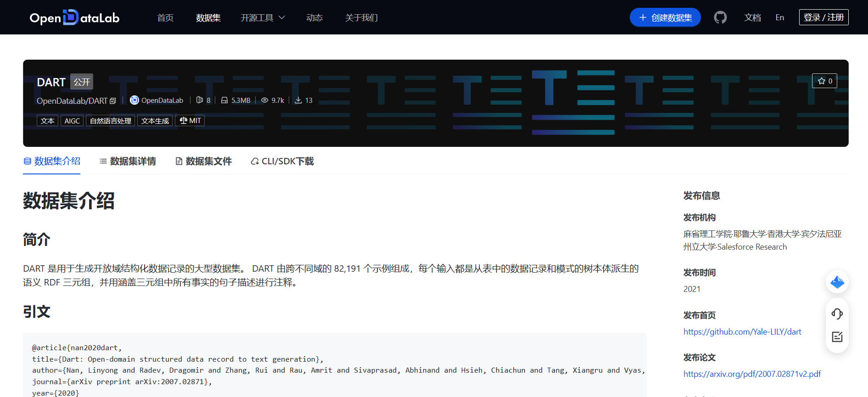Click the 登录 / 注册 button
Screen dimensions: 868x397
(823, 17)
